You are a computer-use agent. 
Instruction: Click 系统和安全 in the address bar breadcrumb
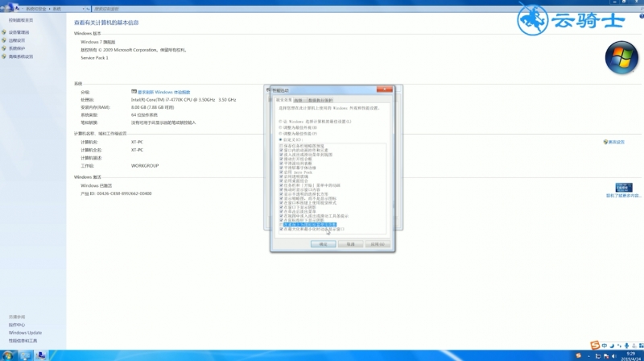pyautogui.click(x=36, y=9)
